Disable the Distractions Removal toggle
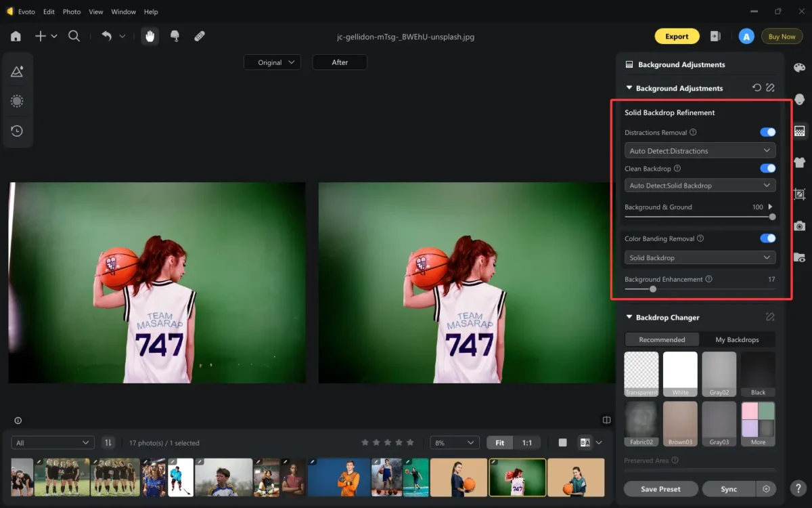The image size is (812, 508). coord(767,133)
